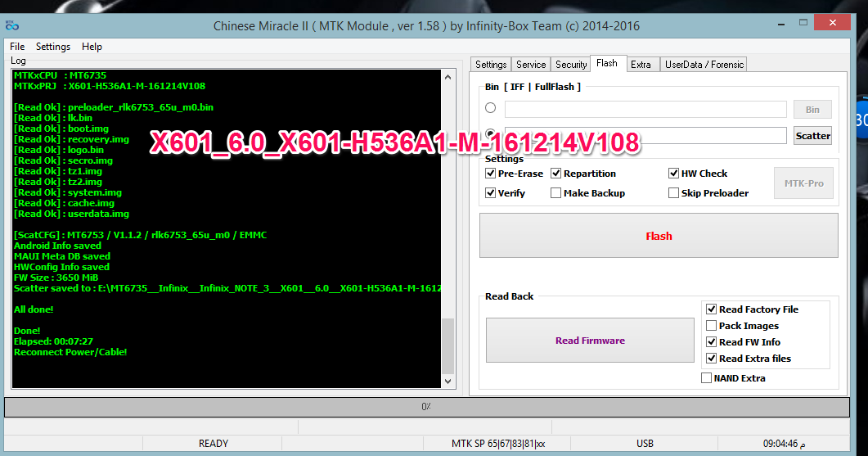Click the log scrollbar up arrow
The image size is (868, 456).
[447, 77]
